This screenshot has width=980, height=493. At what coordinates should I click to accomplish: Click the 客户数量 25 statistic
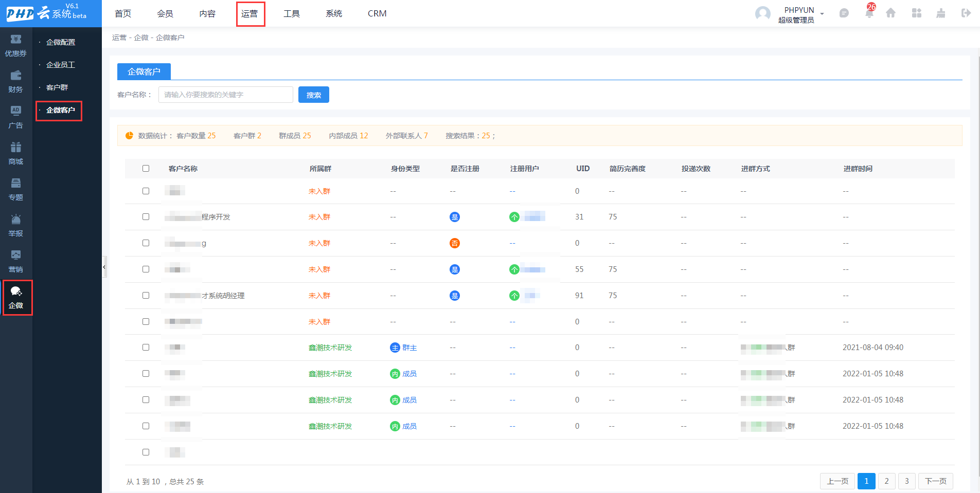(196, 136)
